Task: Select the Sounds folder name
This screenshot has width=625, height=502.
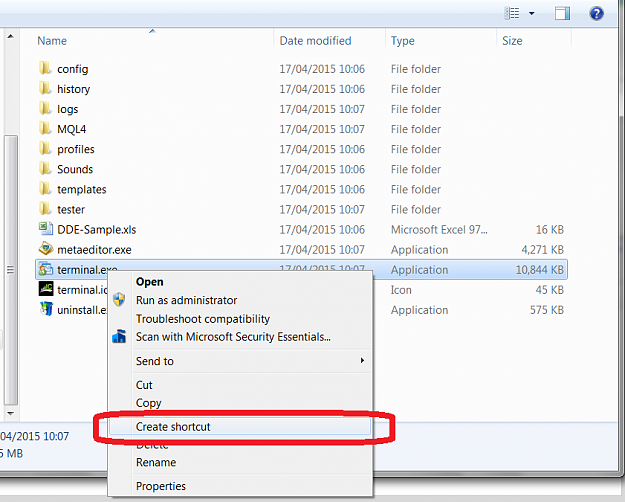Action: tap(75, 169)
